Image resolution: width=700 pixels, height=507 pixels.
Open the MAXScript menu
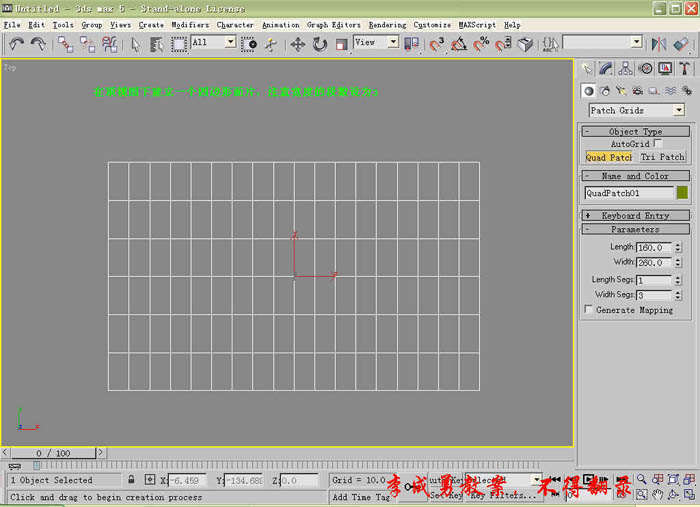pyautogui.click(x=477, y=25)
